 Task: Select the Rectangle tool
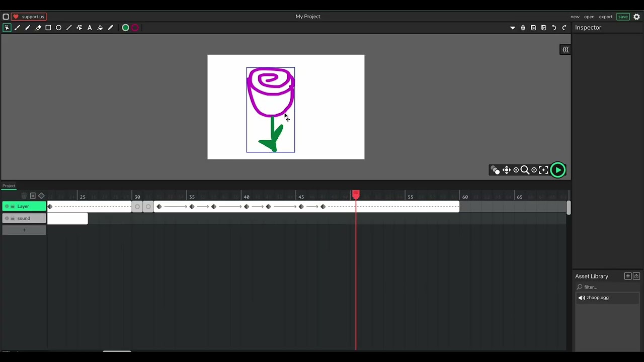48,28
